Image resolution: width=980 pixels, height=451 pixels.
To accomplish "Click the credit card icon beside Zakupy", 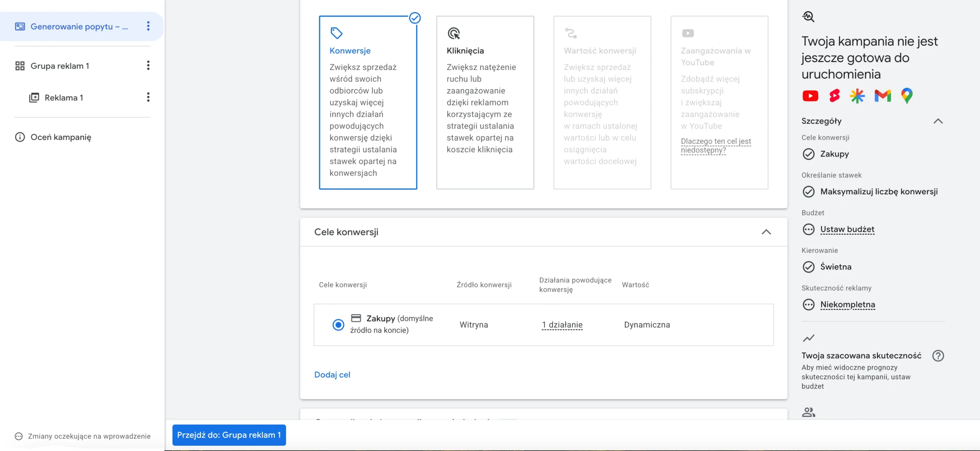I will pyautogui.click(x=356, y=318).
